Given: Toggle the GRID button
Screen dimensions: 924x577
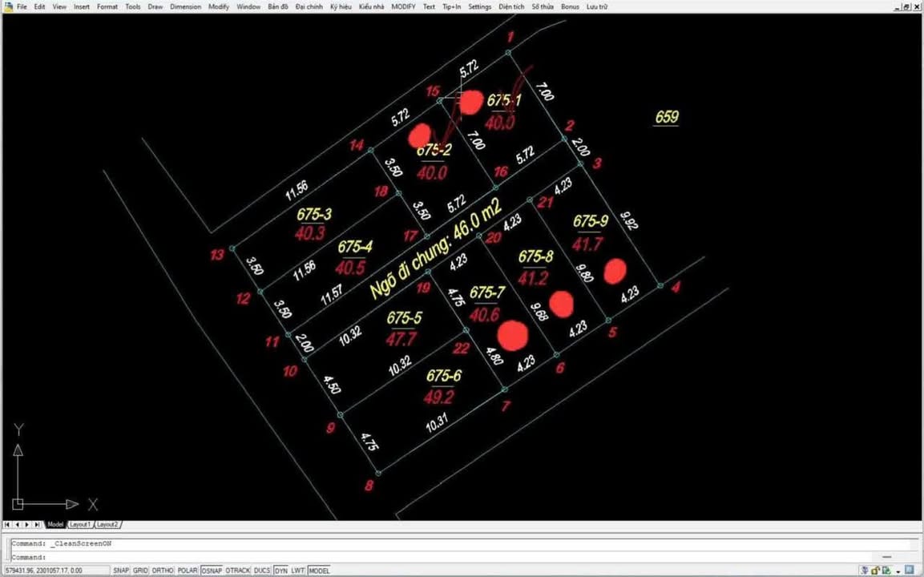Looking at the screenshot, I should [x=141, y=571].
